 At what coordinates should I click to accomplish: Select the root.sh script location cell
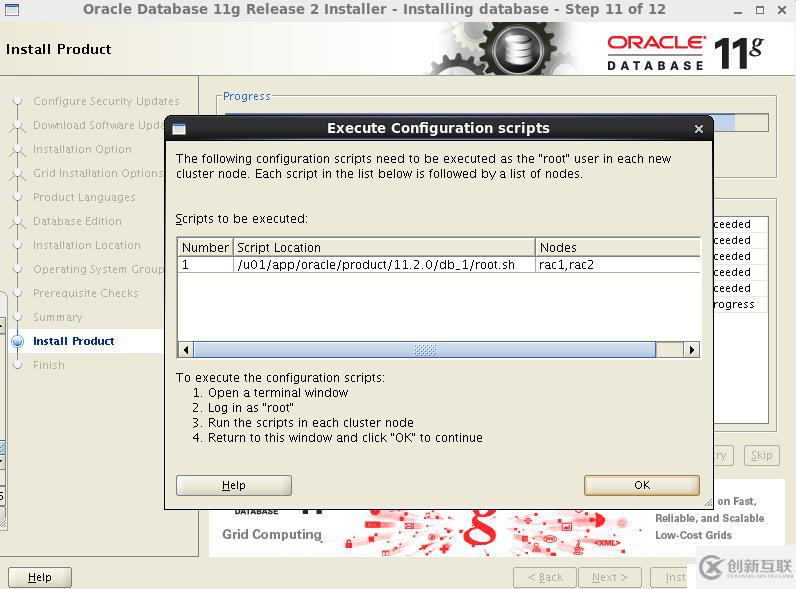click(x=384, y=265)
